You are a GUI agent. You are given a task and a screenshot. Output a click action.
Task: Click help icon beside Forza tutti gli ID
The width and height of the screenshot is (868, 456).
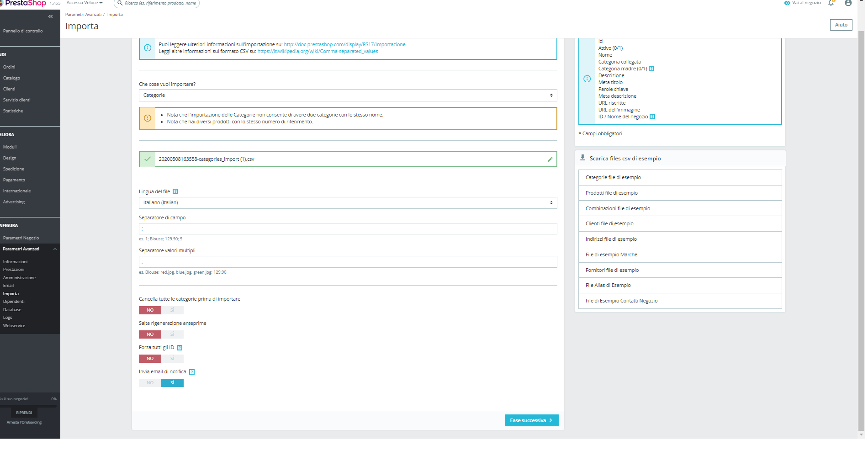pos(180,348)
